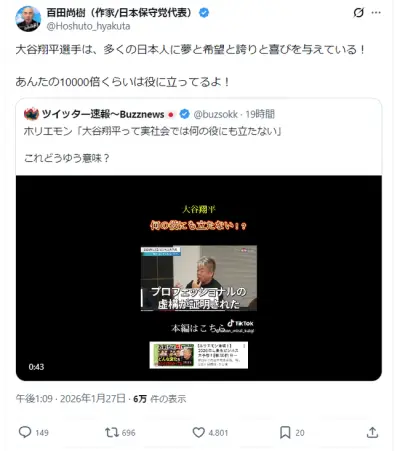Click the blue verified badge beside 百田尚樹
The height and width of the screenshot is (451, 400).
(x=204, y=13)
